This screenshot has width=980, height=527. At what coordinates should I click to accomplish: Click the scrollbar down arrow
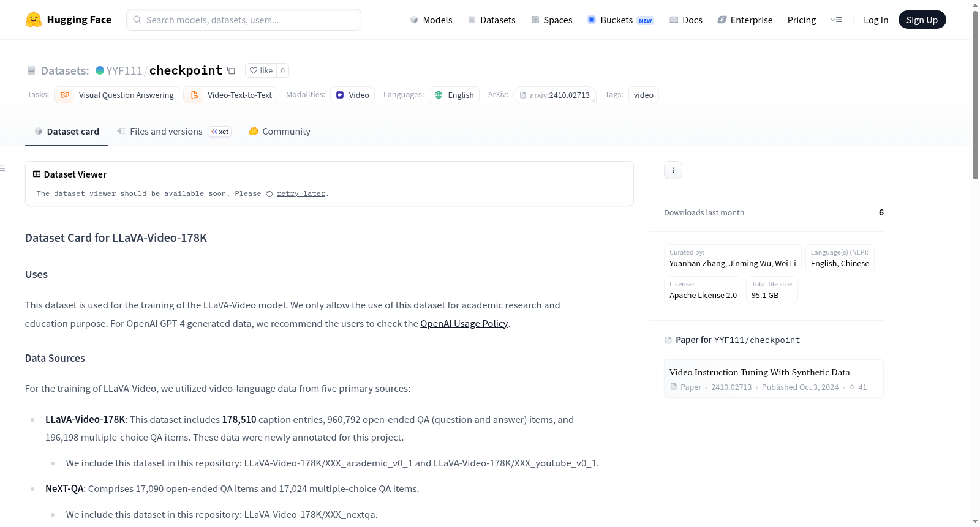click(976, 521)
